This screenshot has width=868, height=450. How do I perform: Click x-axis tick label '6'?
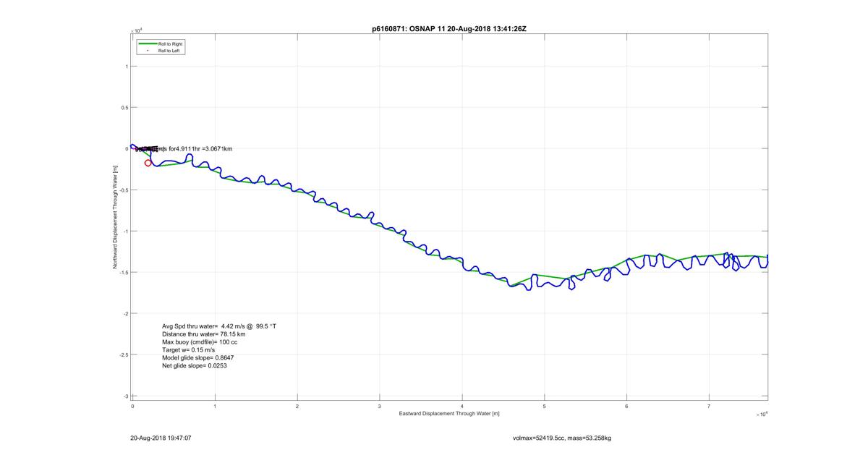click(x=627, y=406)
